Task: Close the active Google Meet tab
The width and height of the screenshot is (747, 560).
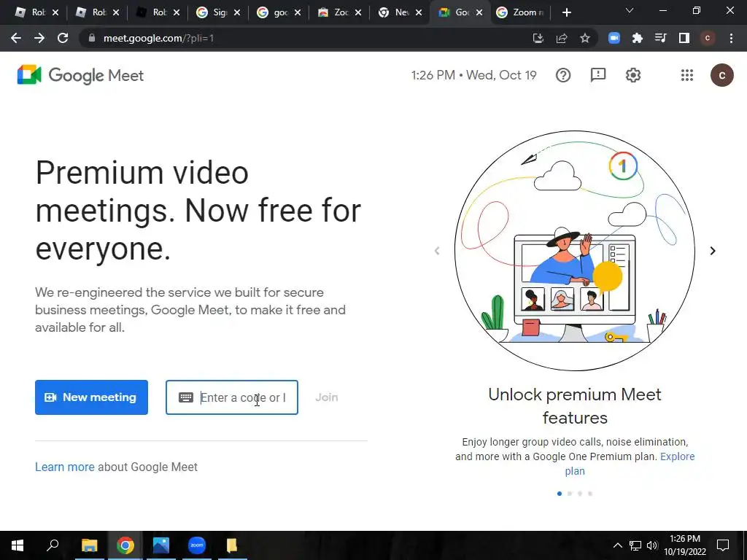Action: (x=479, y=13)
